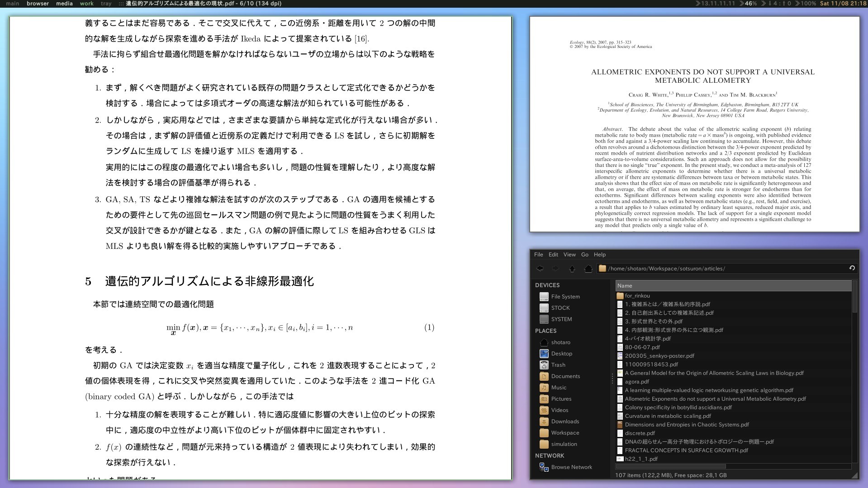Click the path location field
The height and width of the screenshot is (488, 868).
(724, 269)
